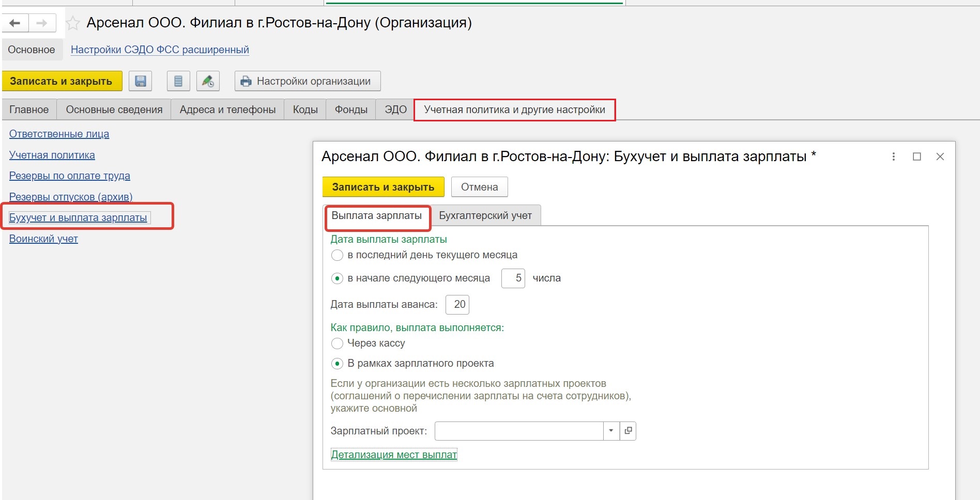
Task: Click the Зарплатный проект input field
Action: coord(519,431)
